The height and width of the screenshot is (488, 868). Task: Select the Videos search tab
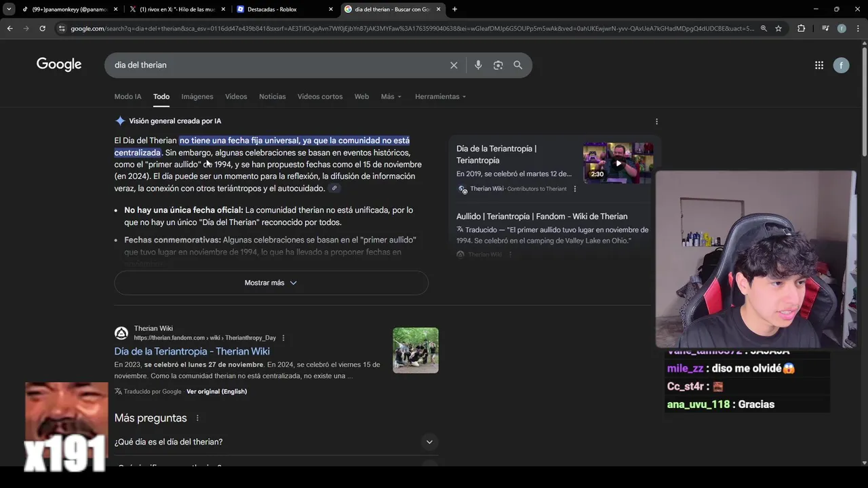tap(236, 97)
